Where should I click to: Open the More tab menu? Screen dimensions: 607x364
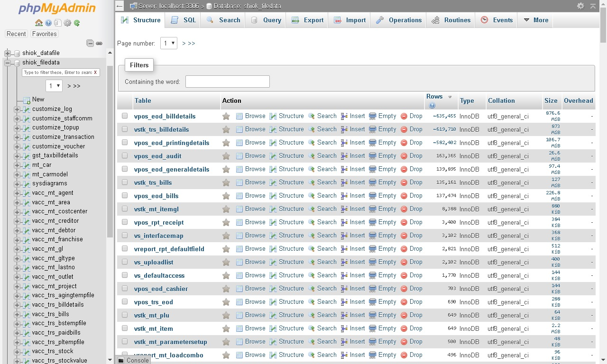(536, 20)
